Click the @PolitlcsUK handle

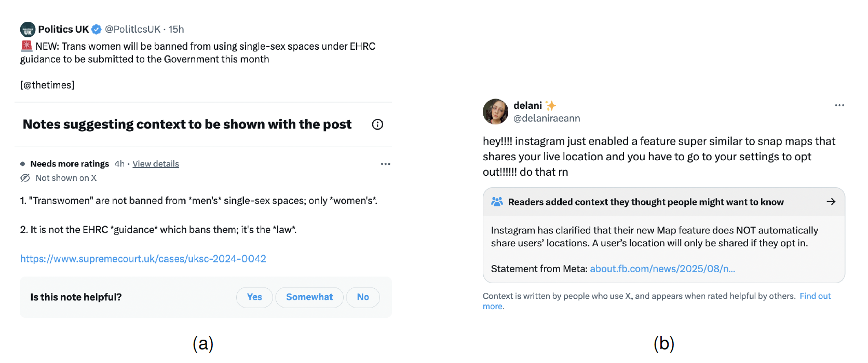coord(133,30)
